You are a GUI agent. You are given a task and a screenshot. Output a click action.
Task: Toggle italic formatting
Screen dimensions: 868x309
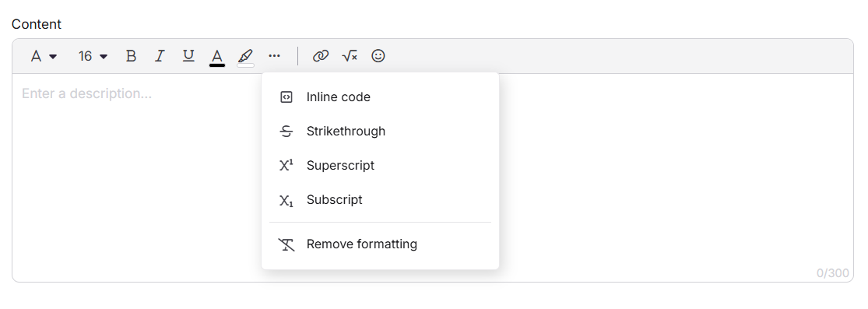pyautogui.click(x=160, y=56)
